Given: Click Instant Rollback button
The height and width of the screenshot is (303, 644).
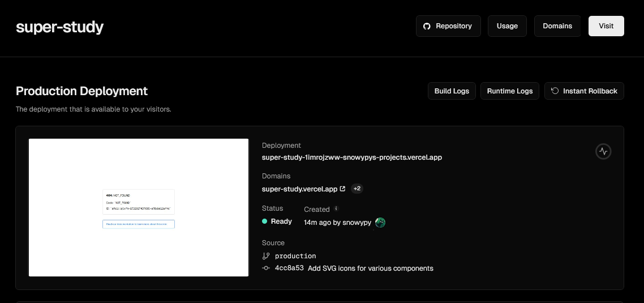Looking at the screenshot, I should click(x=584, y=91).
